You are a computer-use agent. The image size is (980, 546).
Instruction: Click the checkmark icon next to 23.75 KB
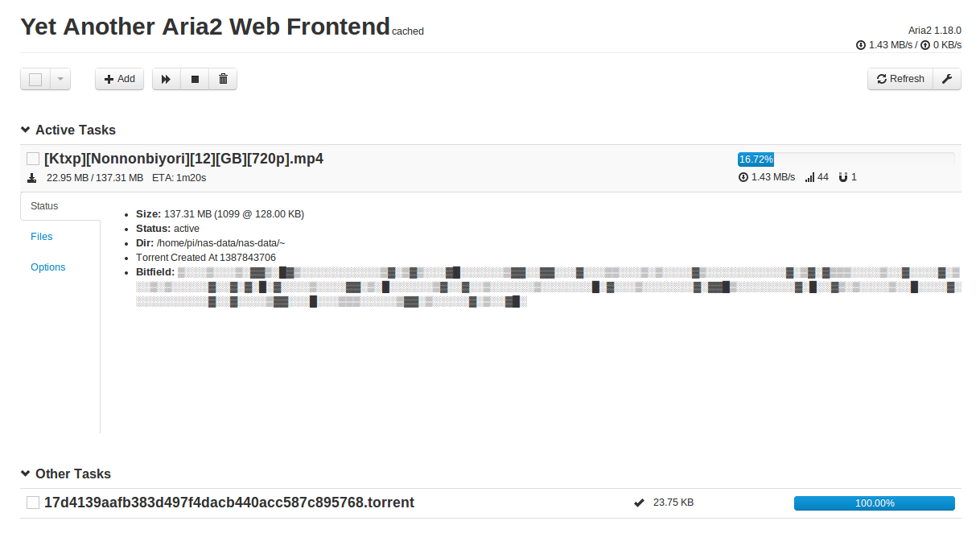point(639,503)
